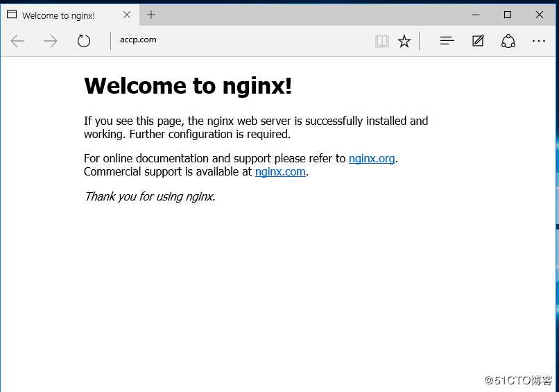
Task: Follow the nginx.org link
Action: coord(372,158)
